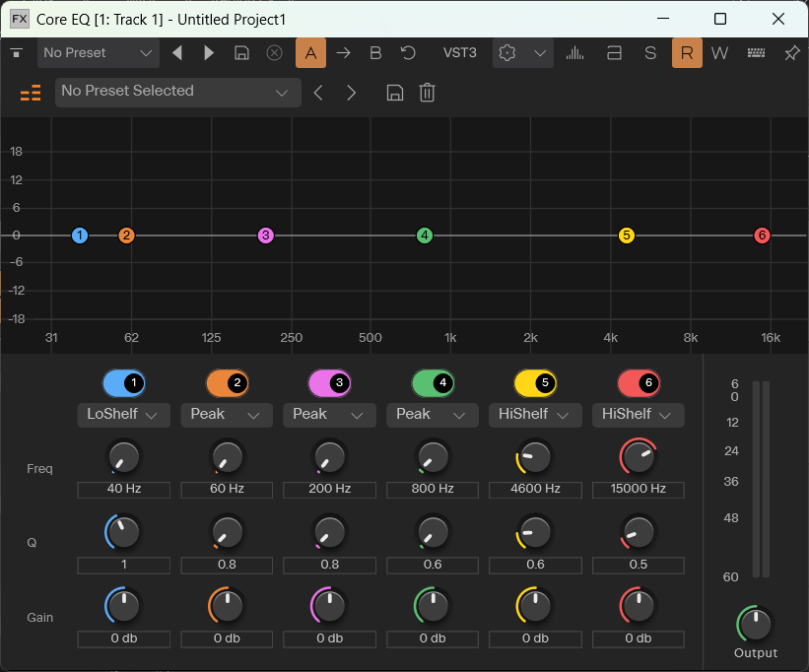This screenshot has height=672, width=809.
Task: Switch to the B compare state
Action: [x=375, y=52]
